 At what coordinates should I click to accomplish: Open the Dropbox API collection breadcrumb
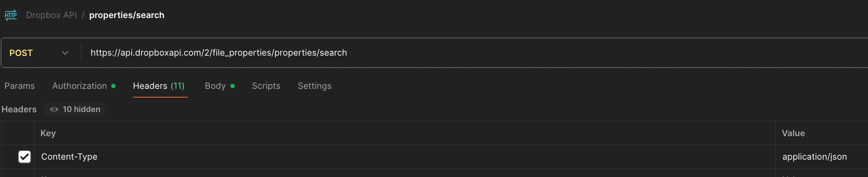pyautogui.click(x=51, y=15)
